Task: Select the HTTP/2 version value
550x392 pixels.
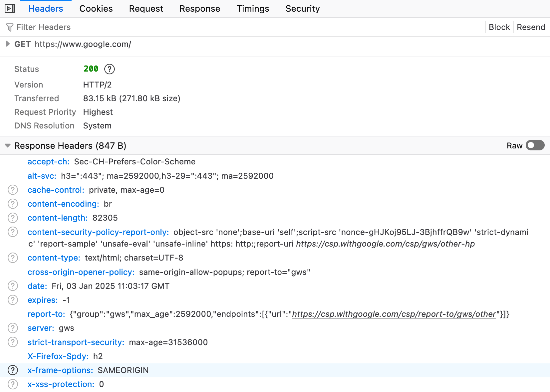Action: (x=98, y=85)
